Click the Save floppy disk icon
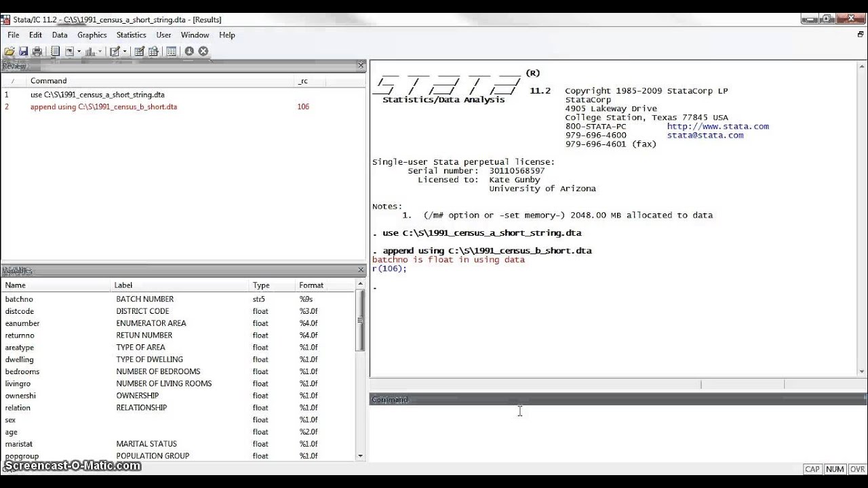Viewport: 868px width, 488px height. [x=23, y=52]
